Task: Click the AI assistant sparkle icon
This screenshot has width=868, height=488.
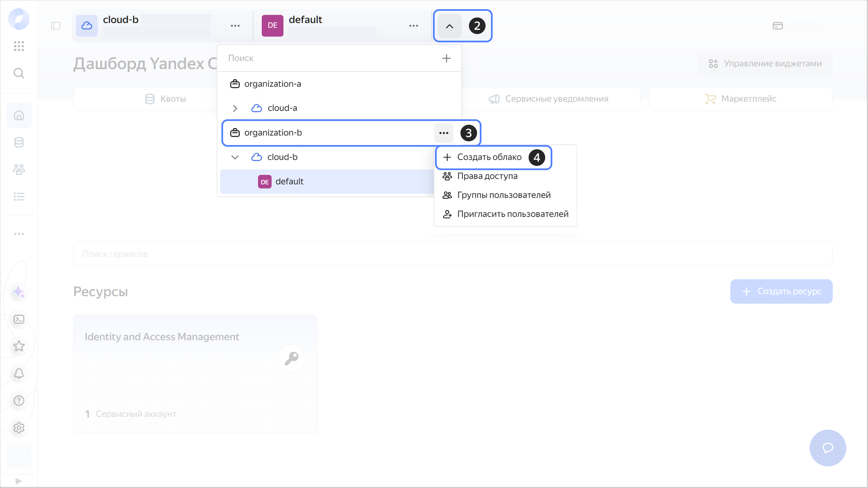Action: coord(19,292)
